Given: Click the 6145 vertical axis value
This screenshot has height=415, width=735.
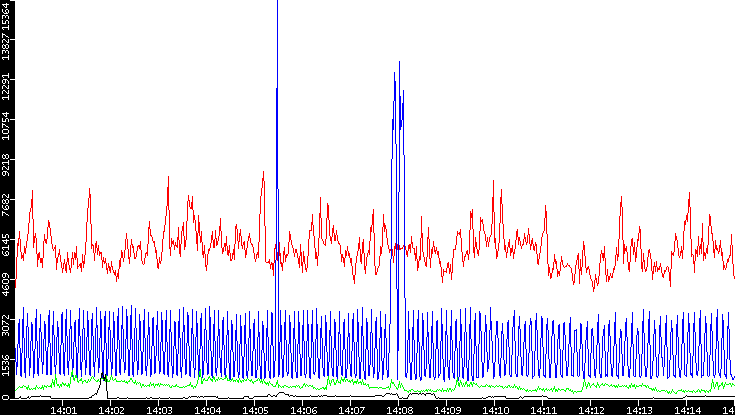Looking at the screenshot, I should pos(6,244).
